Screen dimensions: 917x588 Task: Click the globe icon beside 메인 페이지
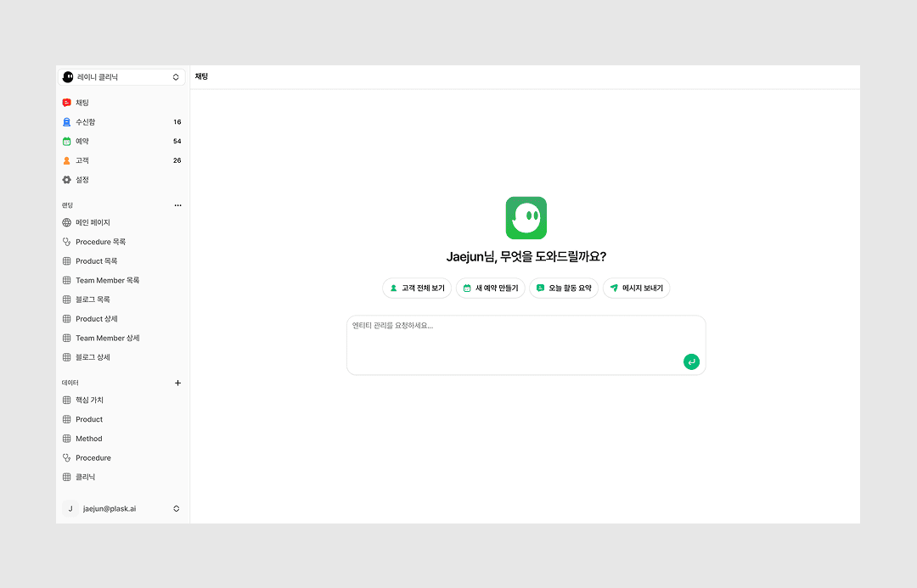tap(67, 222)
